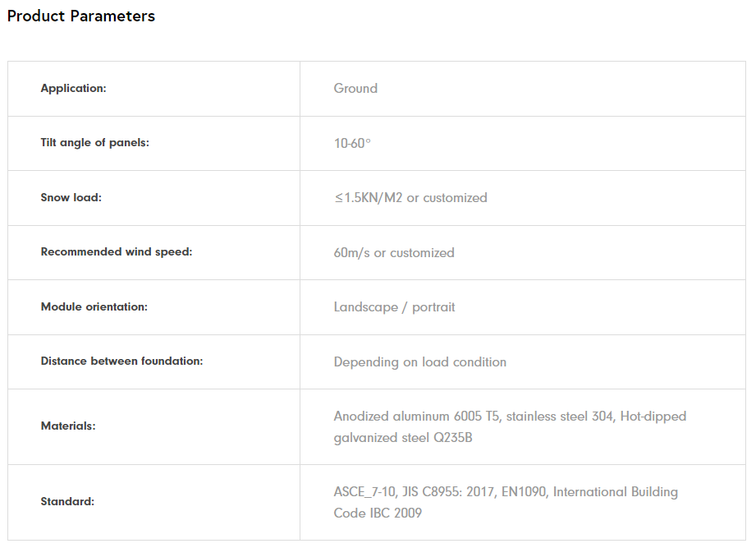Select Depending on load condition text
The width and height of the screenshot is (756, 548).
[x=419, y=361]
